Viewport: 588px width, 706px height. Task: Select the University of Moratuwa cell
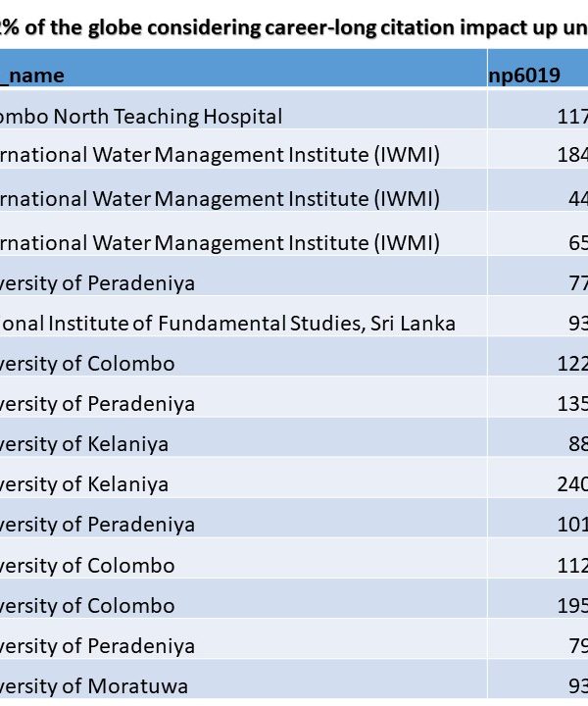(x=94, y=686)
